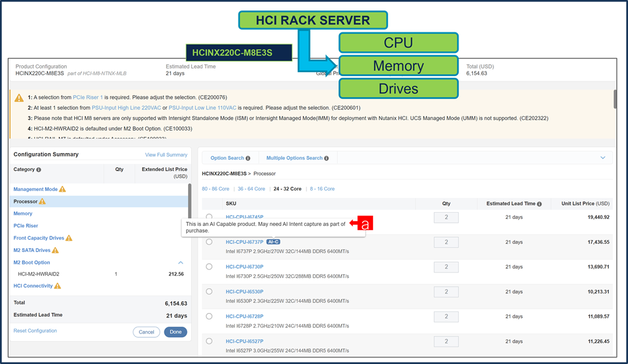Collapse the M2 Boot Option section
The width and height of the screenshot is (628, 364).
tap(181, 263)
